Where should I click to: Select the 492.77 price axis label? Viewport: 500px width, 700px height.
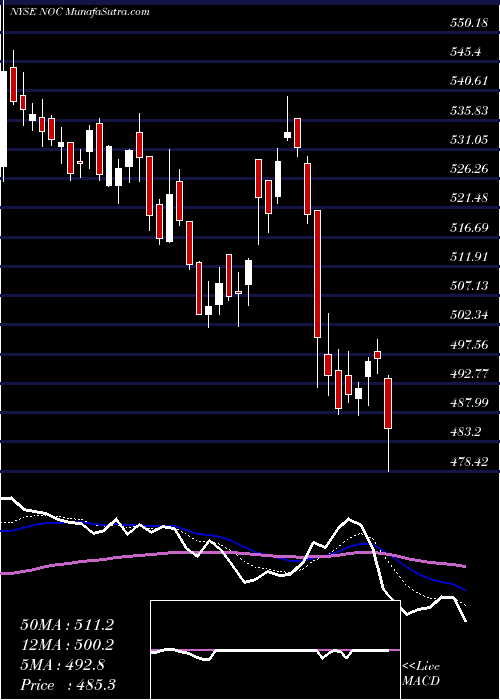tap(470, 374)
